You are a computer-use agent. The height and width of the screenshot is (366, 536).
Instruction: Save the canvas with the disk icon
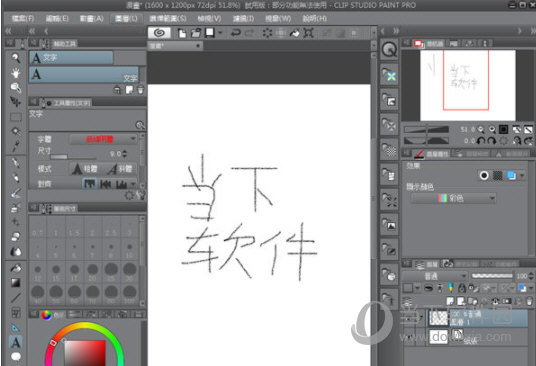210,33
